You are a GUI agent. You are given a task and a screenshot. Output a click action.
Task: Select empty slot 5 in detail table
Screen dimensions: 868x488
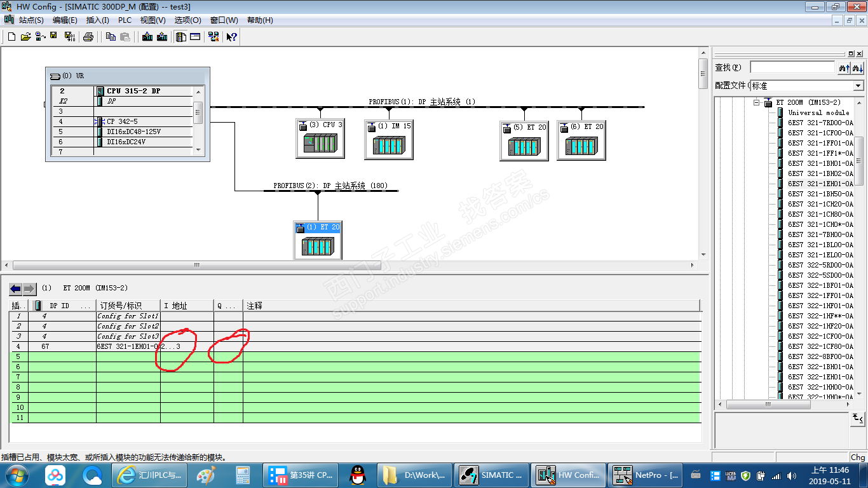pyautogui.click(x=355, y=356)
